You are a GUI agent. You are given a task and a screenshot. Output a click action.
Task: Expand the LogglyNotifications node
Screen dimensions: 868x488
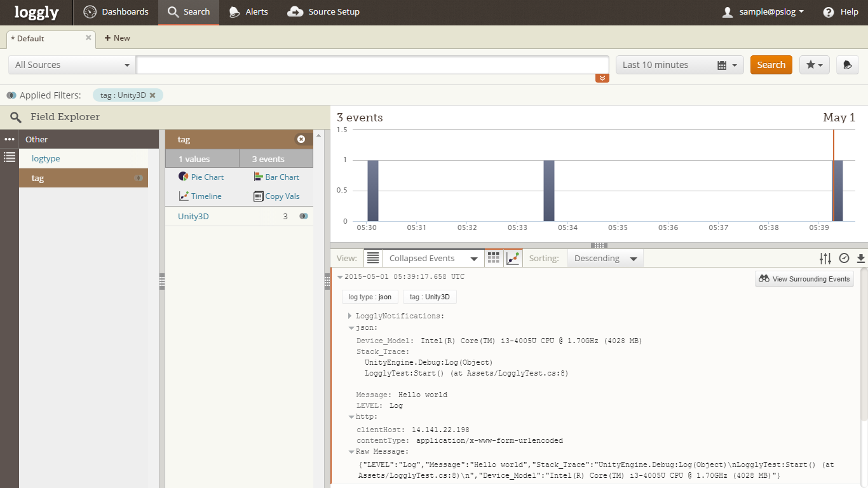click(349, 316)
